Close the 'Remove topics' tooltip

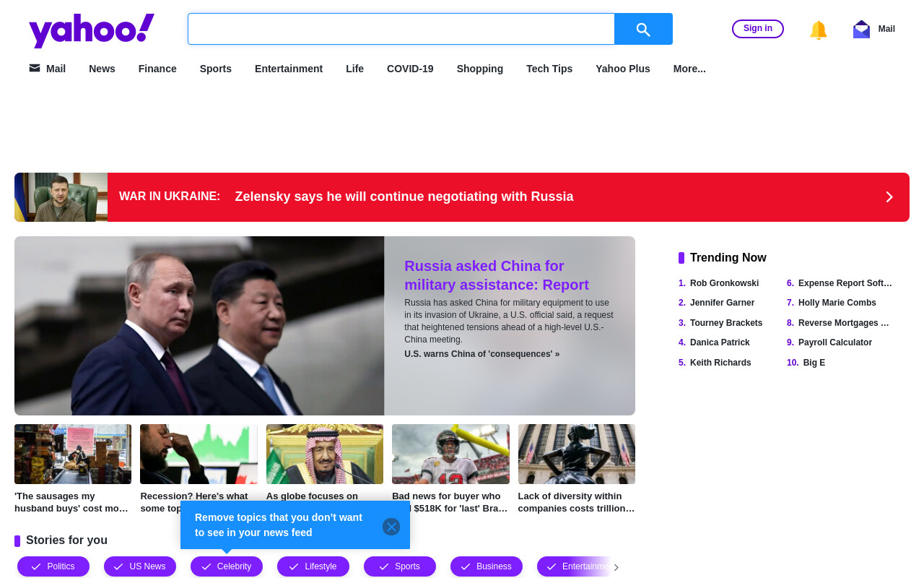(x=391, y=527)
